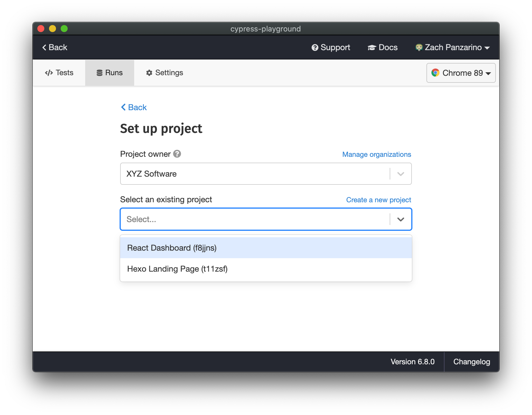
Task: Click the Tests code icon
Action: (x=49, y=73)
